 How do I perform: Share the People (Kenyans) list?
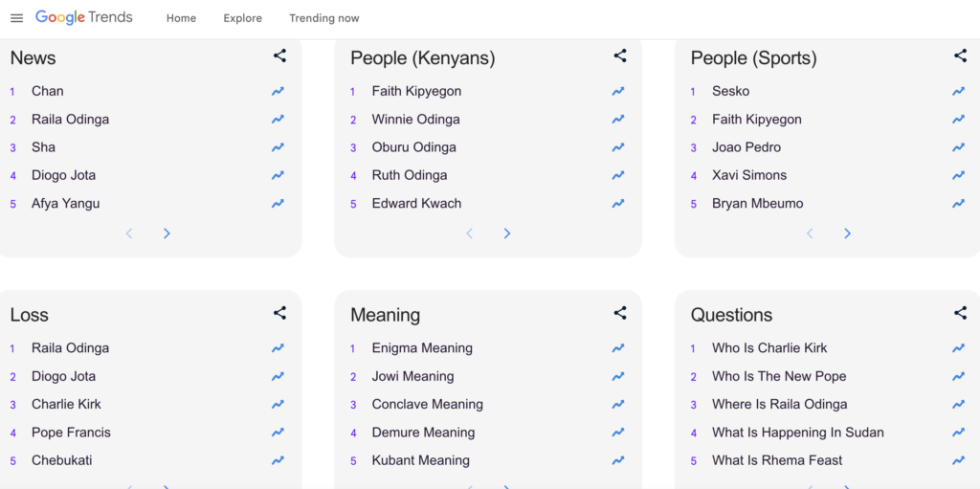[620, 56]
